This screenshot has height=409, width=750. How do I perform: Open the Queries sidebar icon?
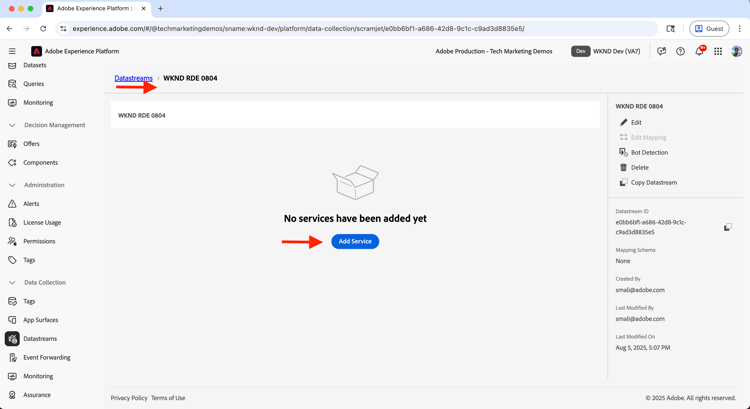pos(12,84)
